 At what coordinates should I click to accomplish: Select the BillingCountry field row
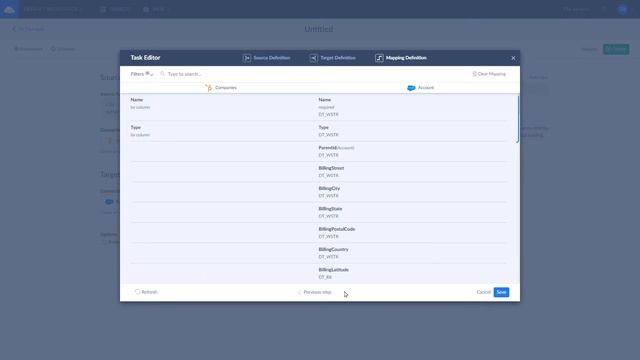pyautogui.click(x=412, y=253)
